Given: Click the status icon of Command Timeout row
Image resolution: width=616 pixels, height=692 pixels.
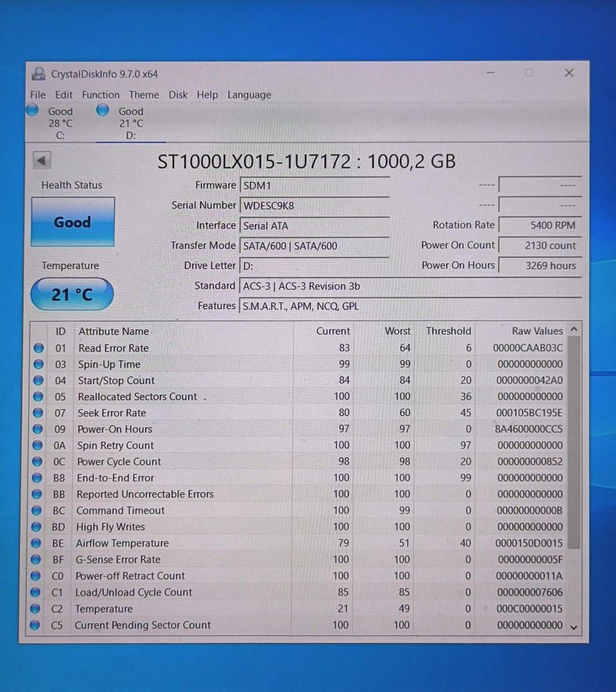Looking at the screenshot, I should [x=37, y=511].
